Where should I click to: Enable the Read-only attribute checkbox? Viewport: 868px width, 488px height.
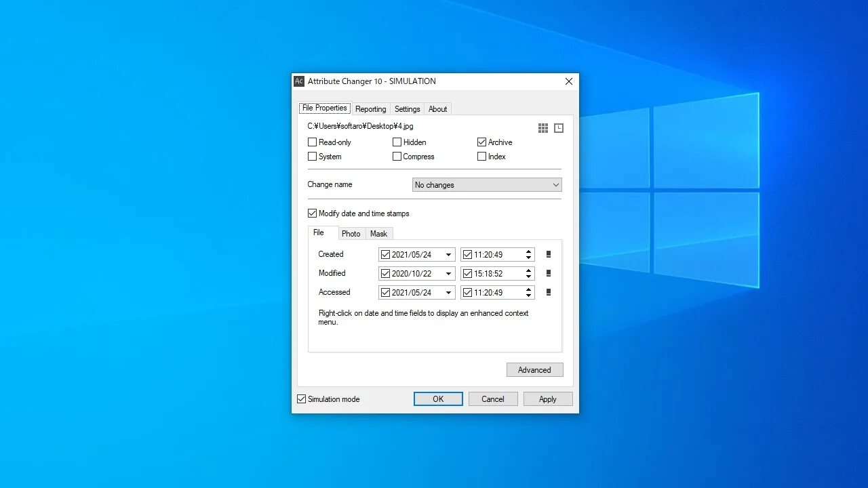click(312, 142)
